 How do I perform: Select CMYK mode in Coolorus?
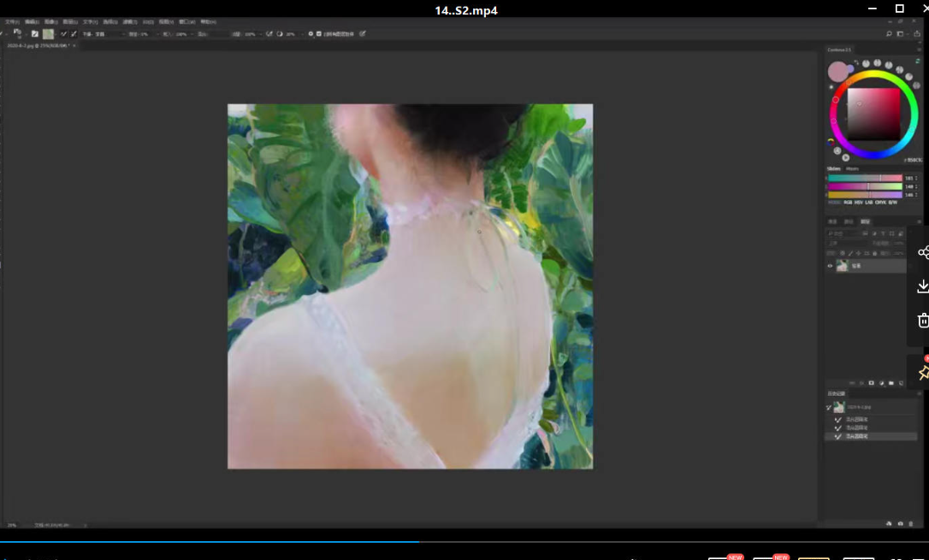coord(881,203)
